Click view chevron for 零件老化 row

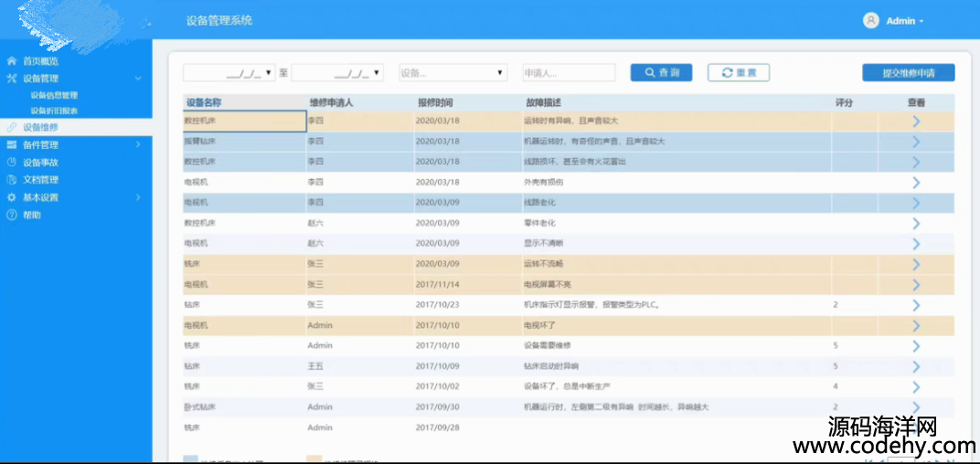pos(916,224)
